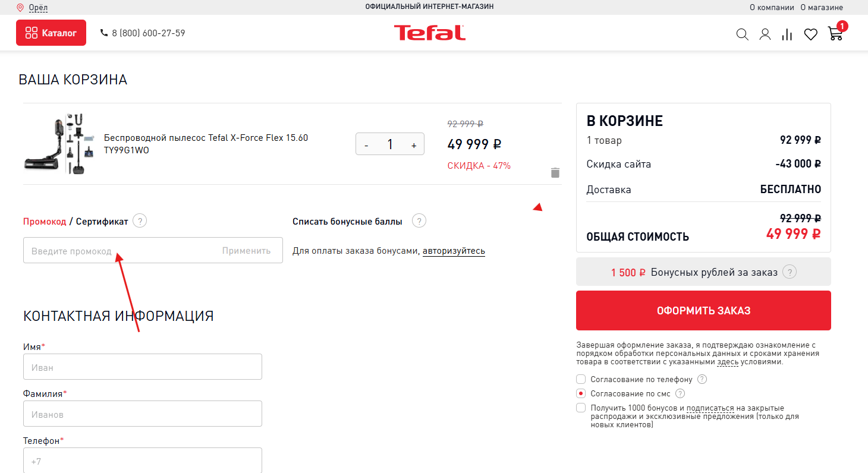Select the Согласование по смс option
The height and width of the screenshot is (473, 868).
(581, 393)
